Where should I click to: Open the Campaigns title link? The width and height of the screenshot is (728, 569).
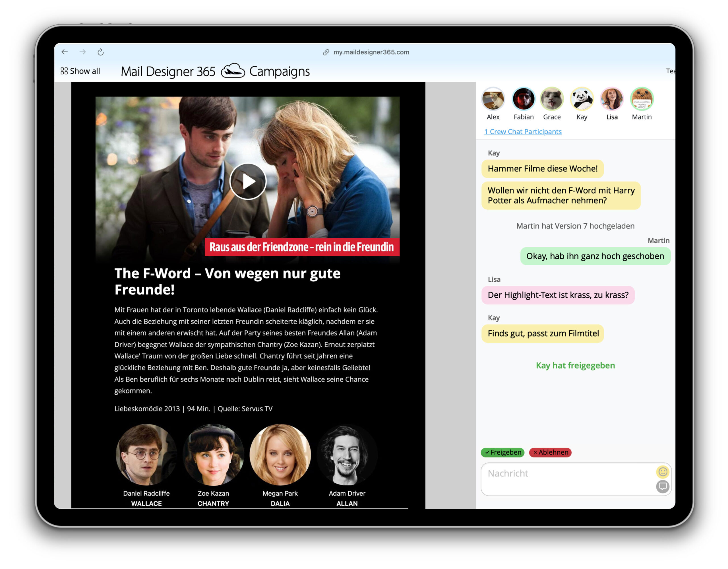click(x=279, y=71)
